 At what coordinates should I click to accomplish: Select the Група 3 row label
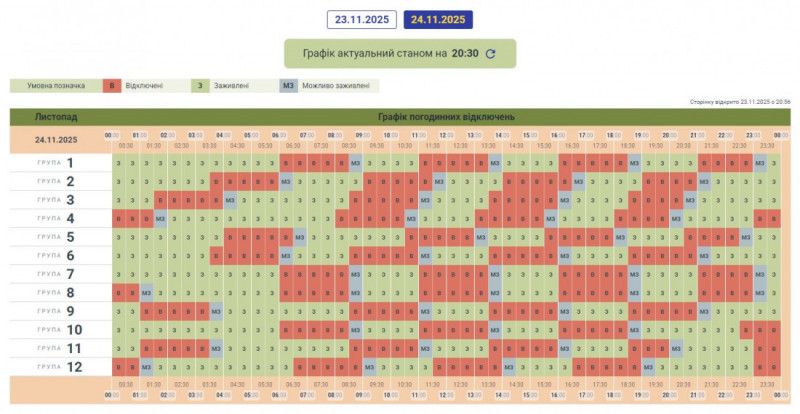coord(55,199)
